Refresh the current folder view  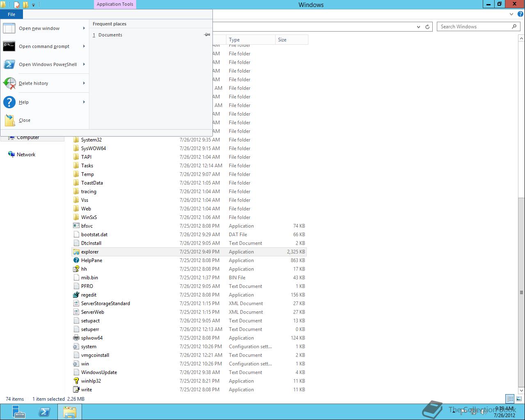click(427, 27)
